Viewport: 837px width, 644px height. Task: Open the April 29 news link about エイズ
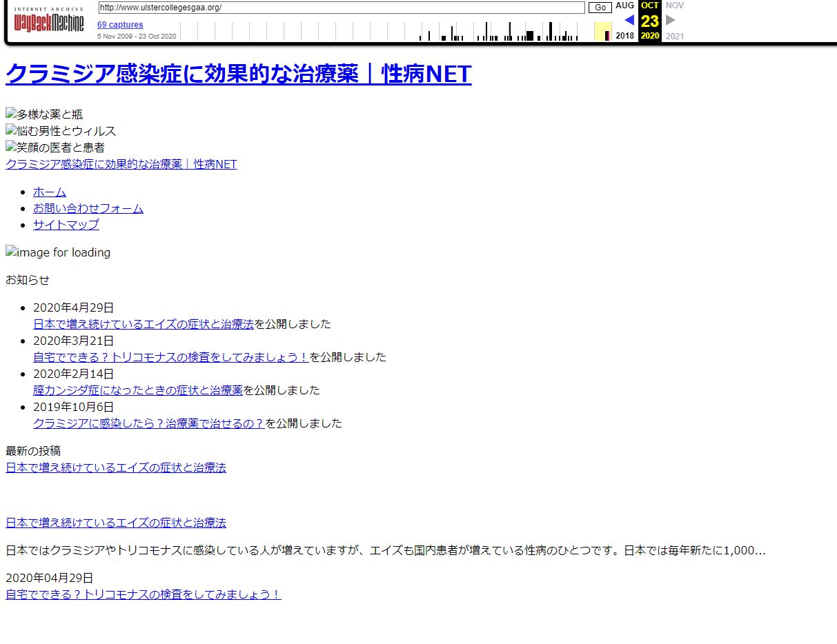click(x=144, y=324)
